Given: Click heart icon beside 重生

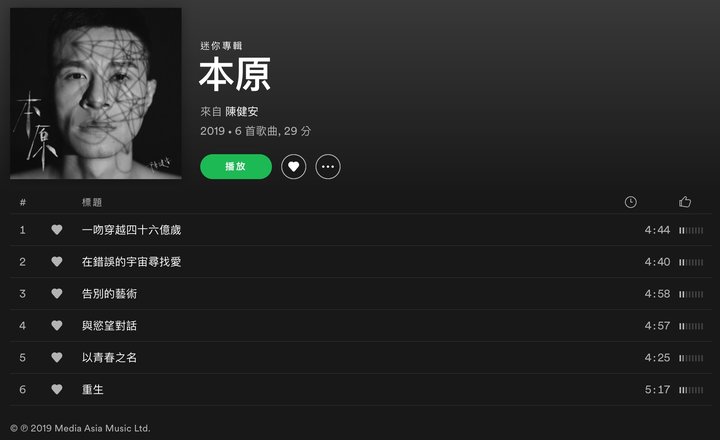Looking at the screenshot, I should [56, 389].
